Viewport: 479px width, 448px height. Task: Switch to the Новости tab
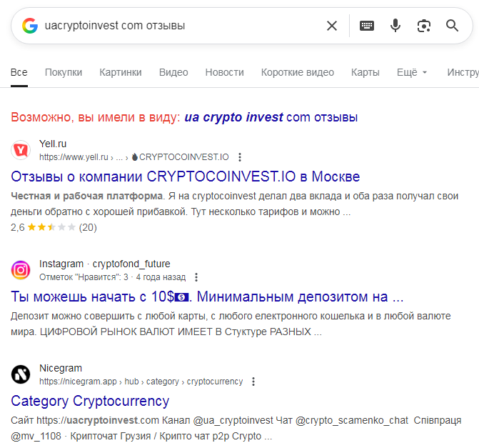(224, 72)
